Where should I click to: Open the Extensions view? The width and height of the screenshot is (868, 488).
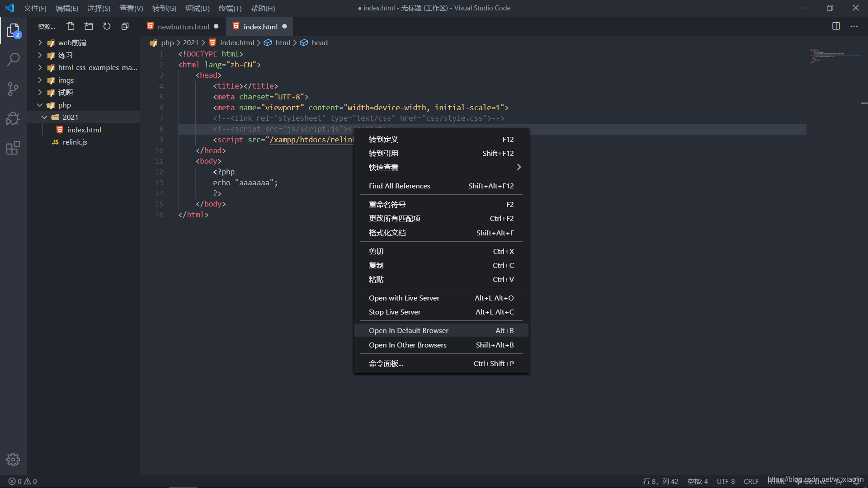(13, 148)
